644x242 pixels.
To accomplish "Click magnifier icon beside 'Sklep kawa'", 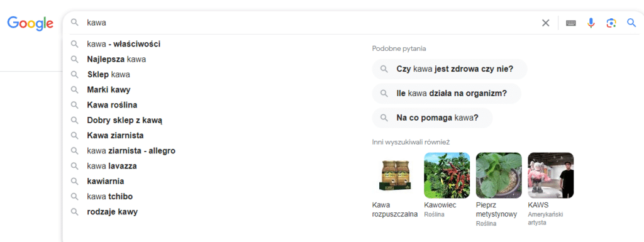I will 74,75.
